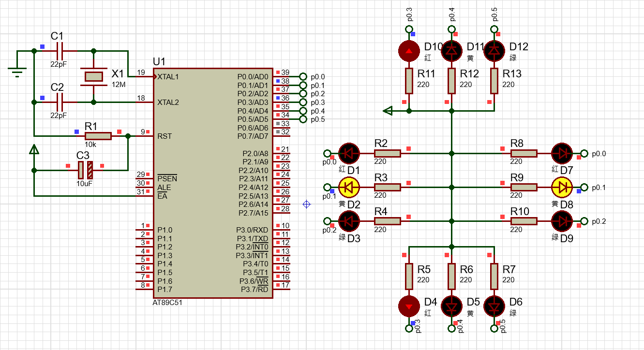This screenshot has width=644, height=350.
Task: Select crystal oscillator X1
Action: 93,76
